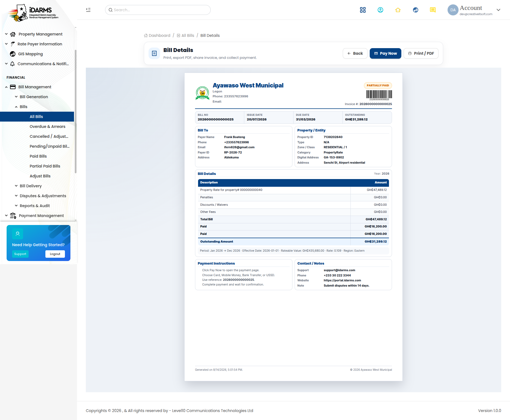Click the Search input field
Viewport: 510px width, 420px height.
point(158,10)
